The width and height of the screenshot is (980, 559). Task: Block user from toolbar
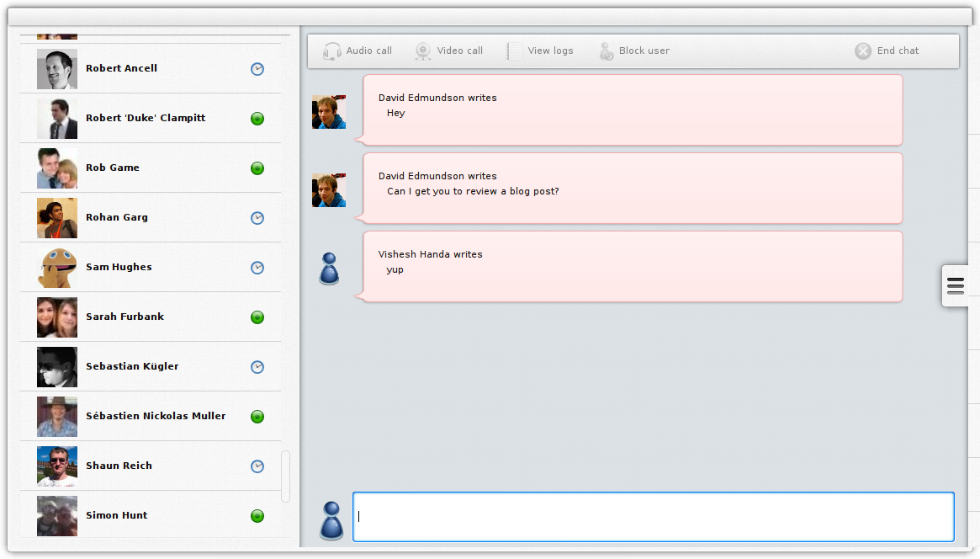tap(633, 51)
